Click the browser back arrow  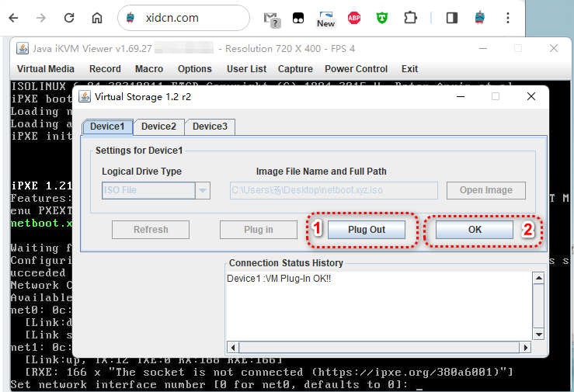14,18
